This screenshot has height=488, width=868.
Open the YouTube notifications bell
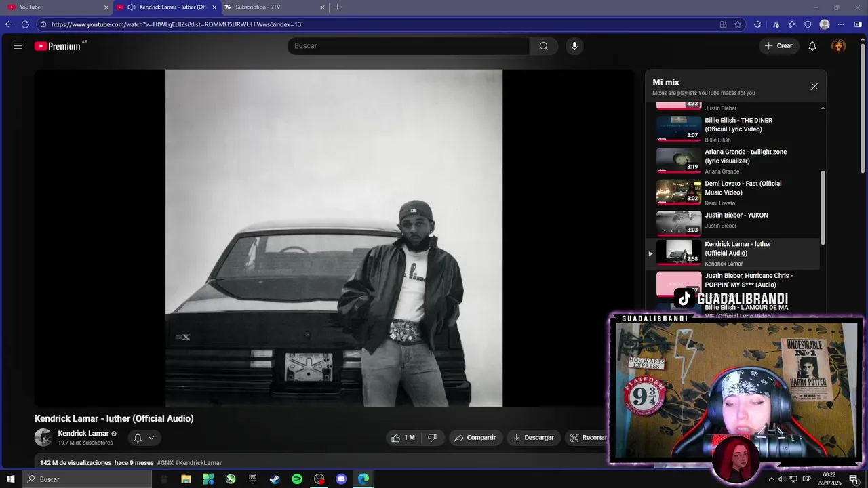(812, 46)
